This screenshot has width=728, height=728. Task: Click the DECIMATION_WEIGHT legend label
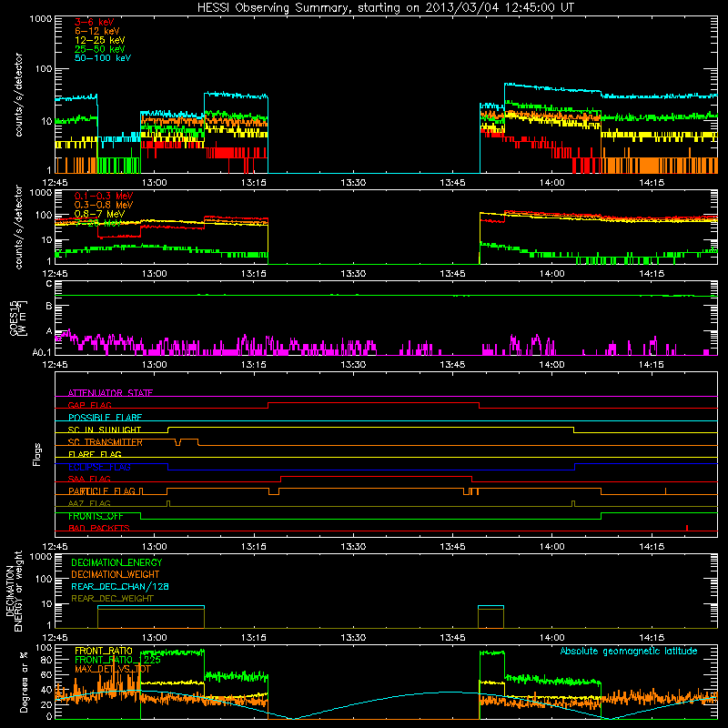tap(116, 574)
